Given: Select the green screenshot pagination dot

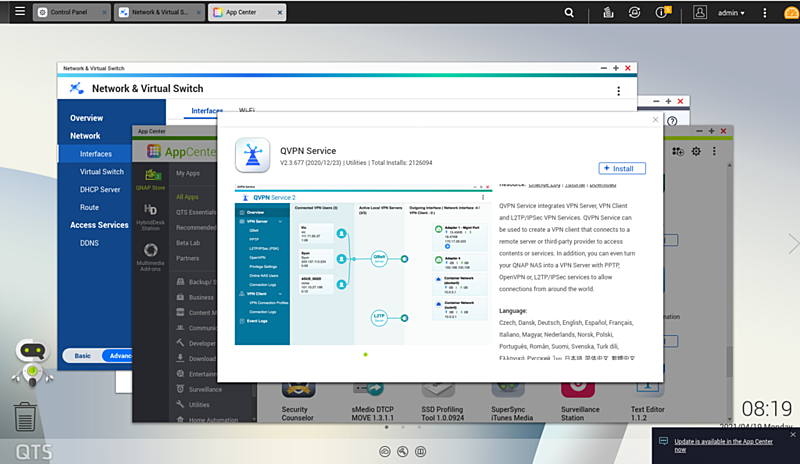Looking at the screenshot, I should (365, 354).
